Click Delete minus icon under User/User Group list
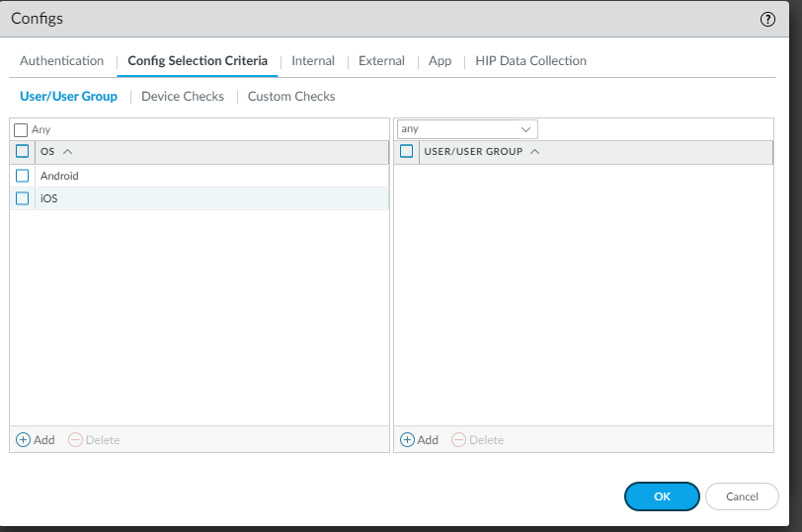The width and height of the screenshot is (802, 532). pos(459,440)
